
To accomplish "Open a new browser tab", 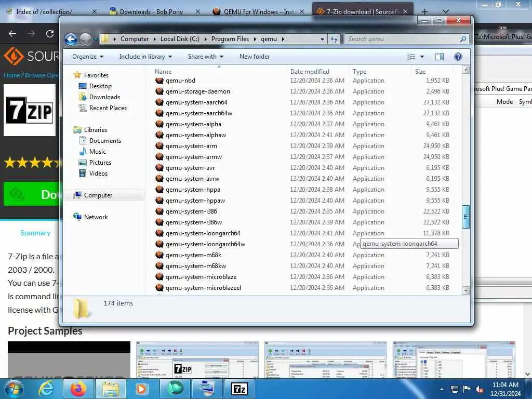I will pos(424,11).
